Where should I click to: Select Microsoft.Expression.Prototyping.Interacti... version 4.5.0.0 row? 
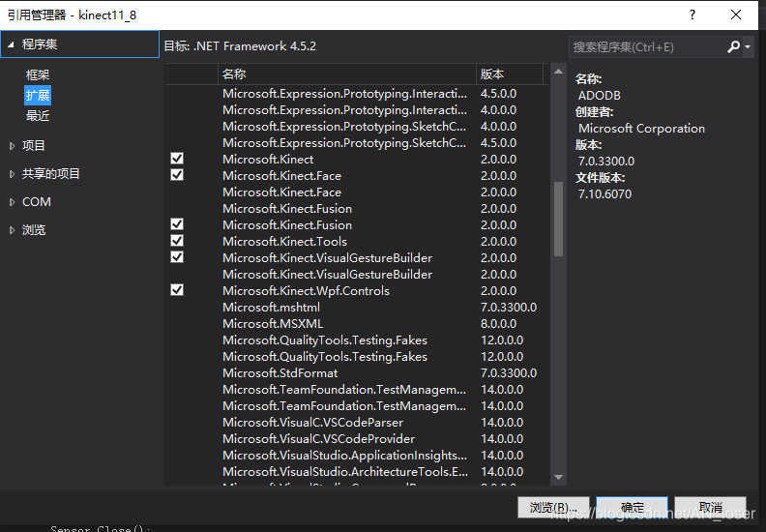coord(357,93)
